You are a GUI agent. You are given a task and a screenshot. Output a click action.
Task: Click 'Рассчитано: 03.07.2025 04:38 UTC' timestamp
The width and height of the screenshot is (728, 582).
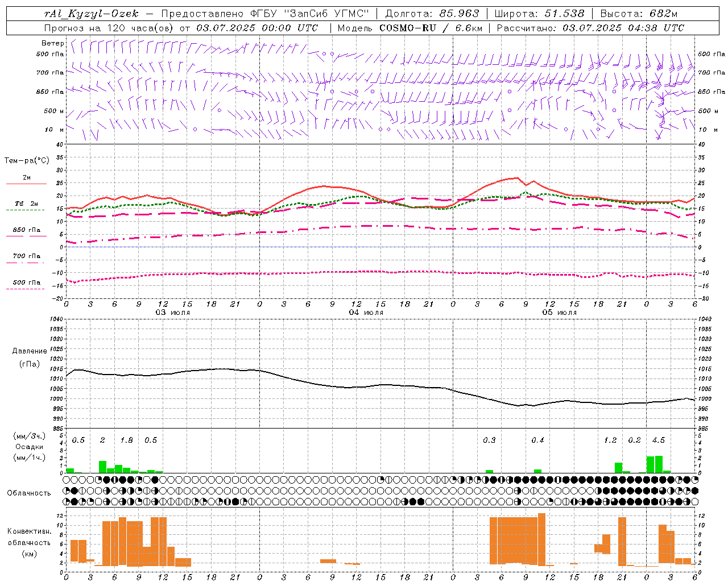[x=590, y=28]
